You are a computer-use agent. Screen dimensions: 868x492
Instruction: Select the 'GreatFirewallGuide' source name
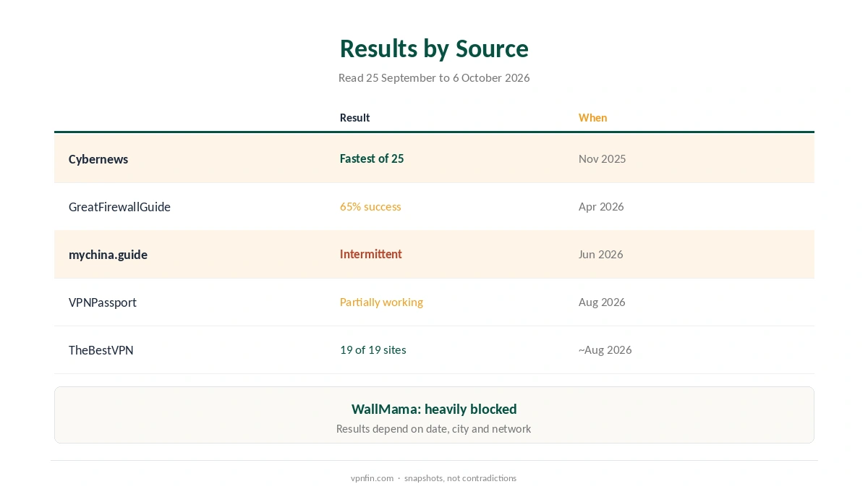coord(119,207)
